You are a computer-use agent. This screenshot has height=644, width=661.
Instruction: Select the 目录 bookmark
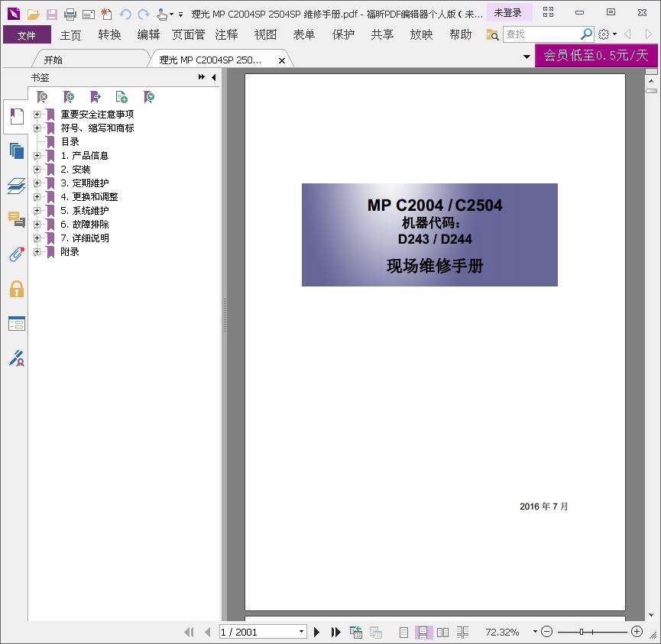[x=70, y=141]
